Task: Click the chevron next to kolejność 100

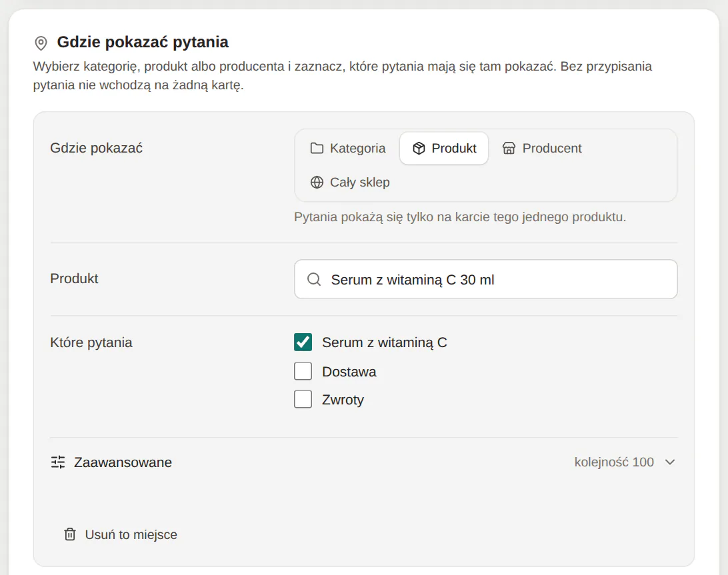Action: click(x=669, y=462)
